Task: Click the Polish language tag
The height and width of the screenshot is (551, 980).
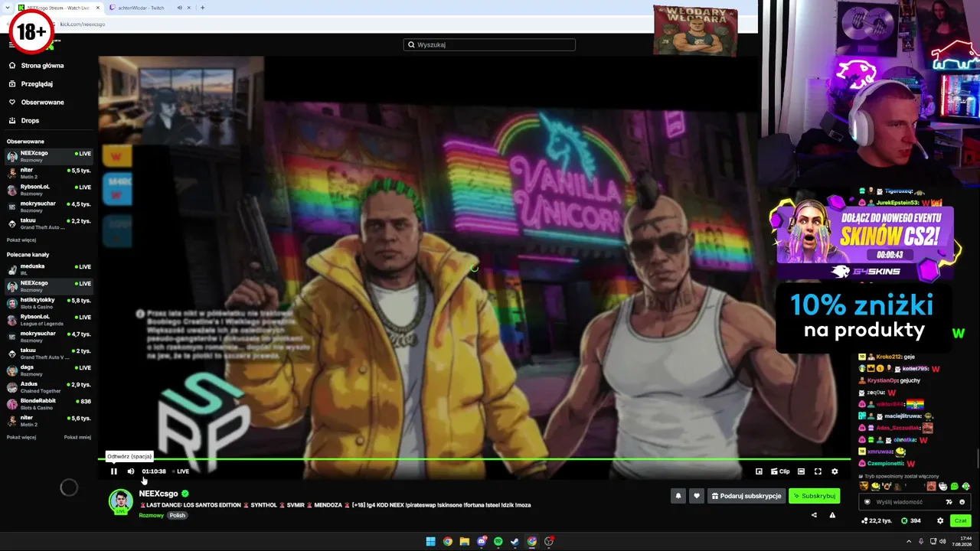Action: [x=178, y=516]
